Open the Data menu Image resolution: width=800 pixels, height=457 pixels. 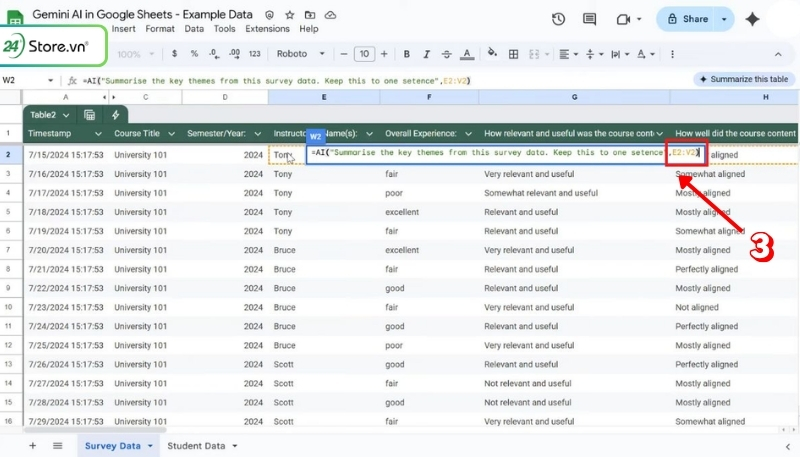[194, 29]
